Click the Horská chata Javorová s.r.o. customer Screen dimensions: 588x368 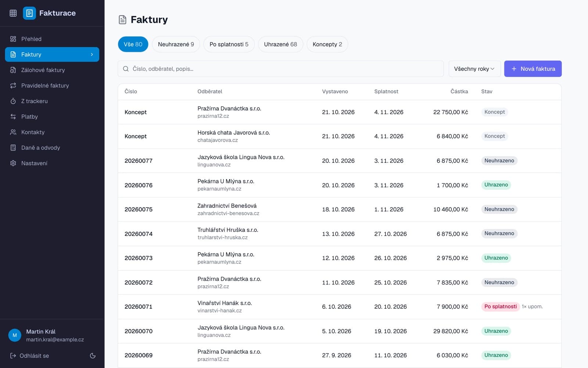pos(234,132)
